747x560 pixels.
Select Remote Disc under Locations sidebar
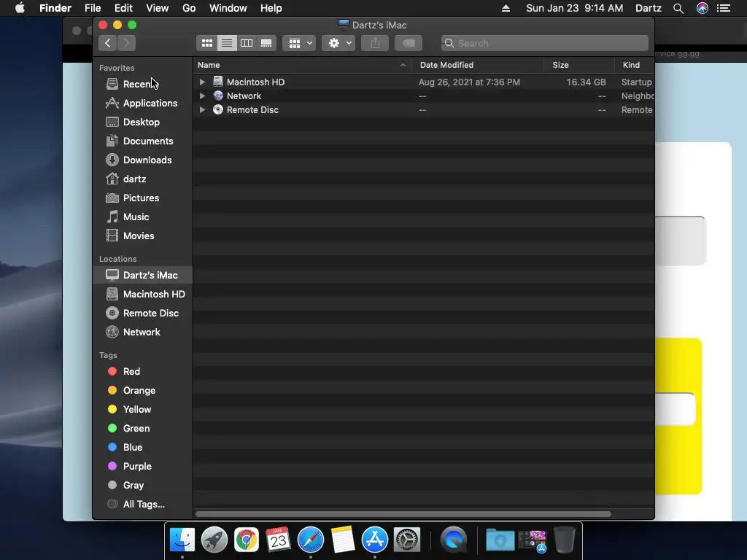coord(142,313)
